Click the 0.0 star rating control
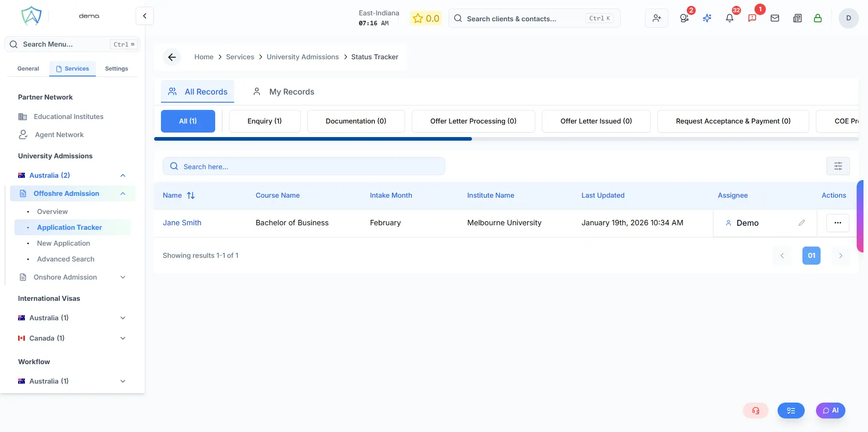 (425, 18)
